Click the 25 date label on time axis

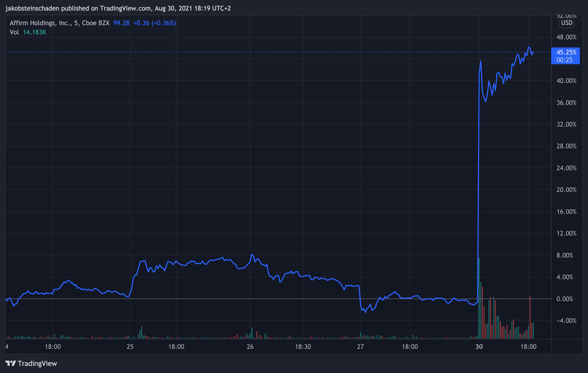click(130, 347)
